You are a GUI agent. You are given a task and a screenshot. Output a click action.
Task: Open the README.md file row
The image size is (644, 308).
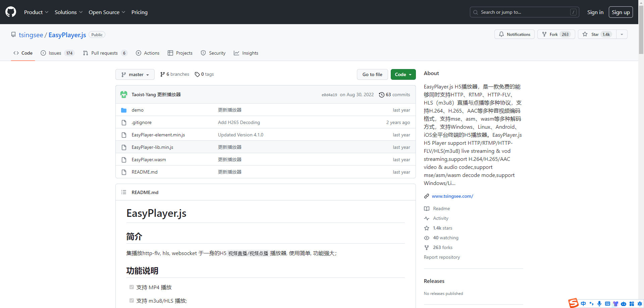266,172
